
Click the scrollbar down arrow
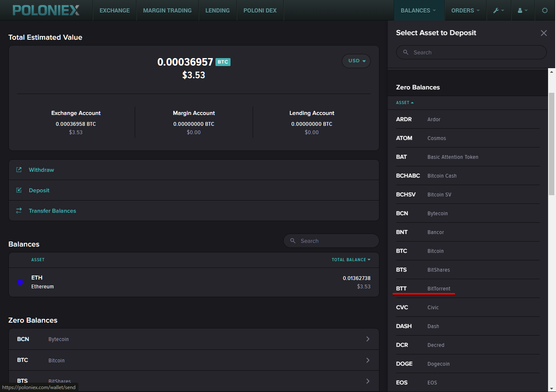552,388
